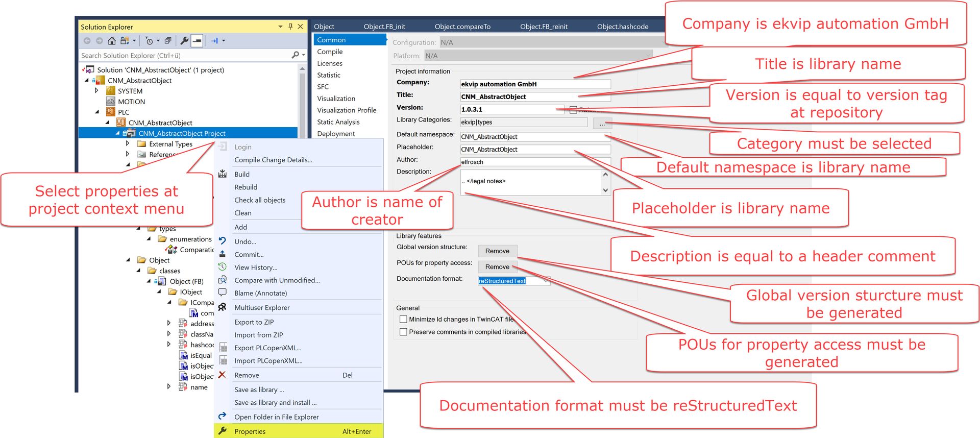Open the Switch Views dropdown arrow

[134, 41]
